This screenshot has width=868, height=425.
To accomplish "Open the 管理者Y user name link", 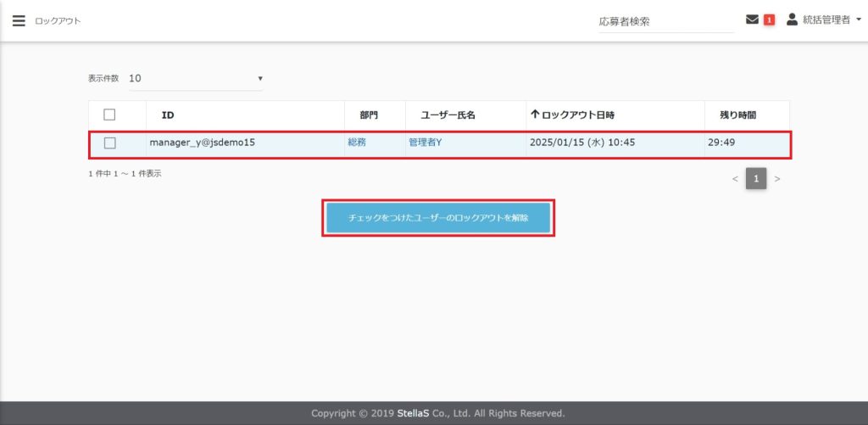I will (425, 143).
